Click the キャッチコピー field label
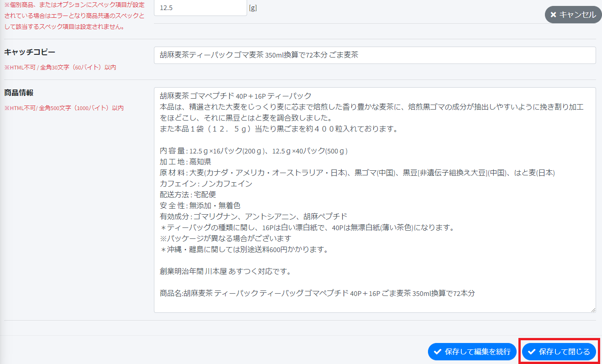 [30, 52]
